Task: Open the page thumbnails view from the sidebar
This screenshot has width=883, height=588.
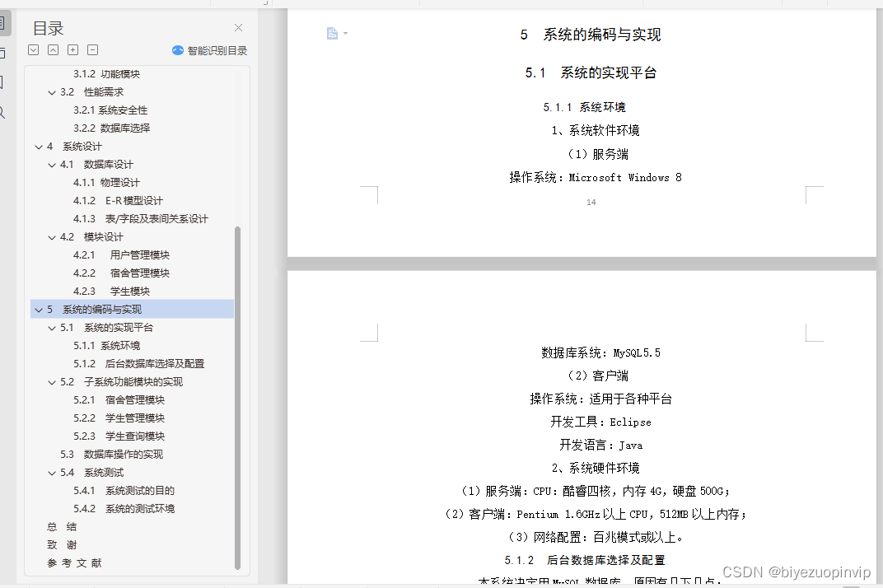Action: coord(3,51)
